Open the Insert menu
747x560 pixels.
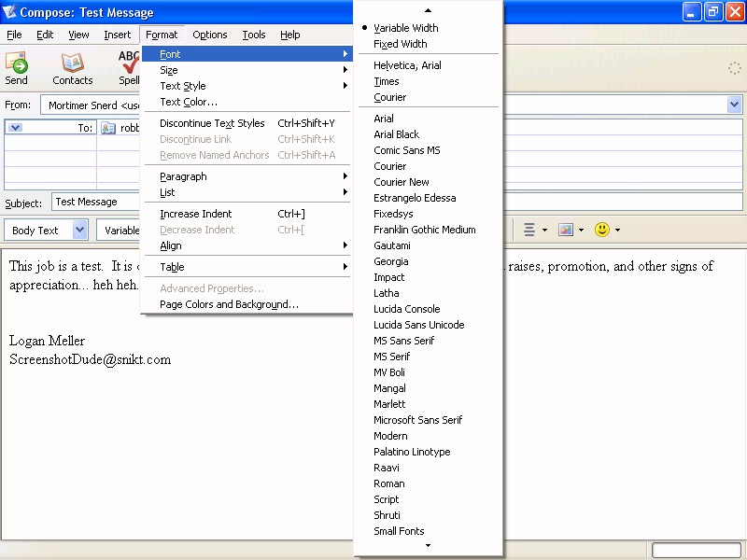(x=118, y=35)
